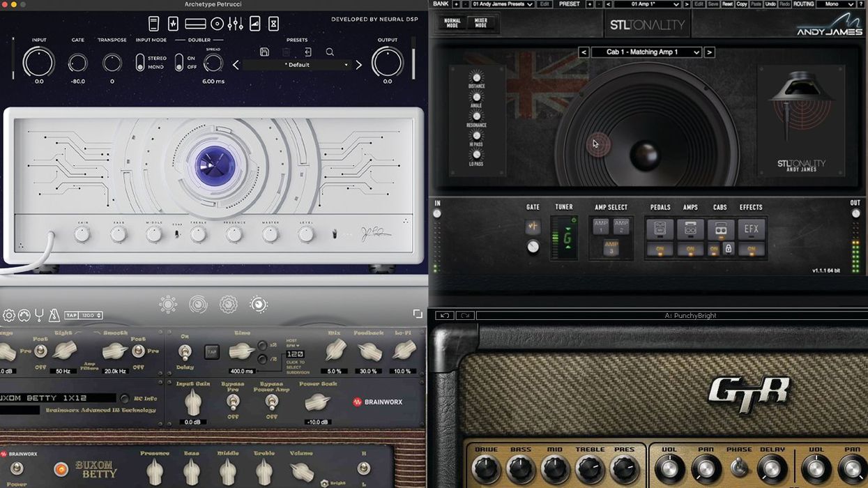Click the EQ sliders icon in Petrucci toolbar
Screen dimensions: 868x488
235,23
